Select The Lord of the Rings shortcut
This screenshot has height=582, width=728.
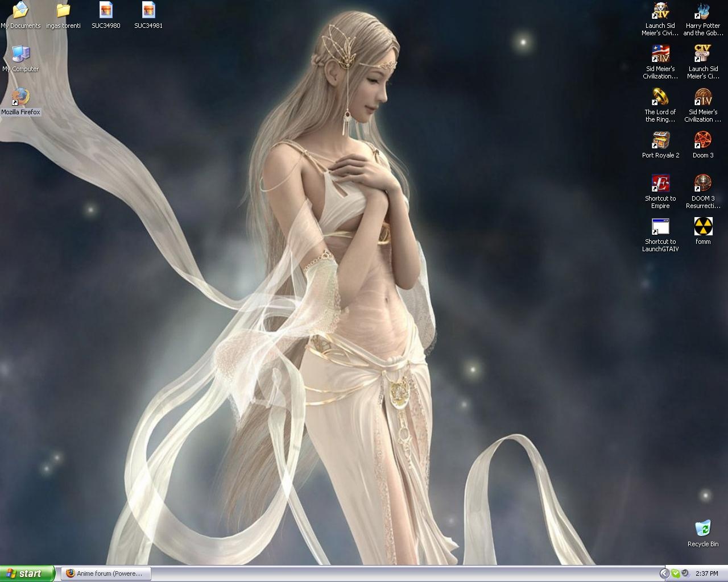[x=660, y=97]
